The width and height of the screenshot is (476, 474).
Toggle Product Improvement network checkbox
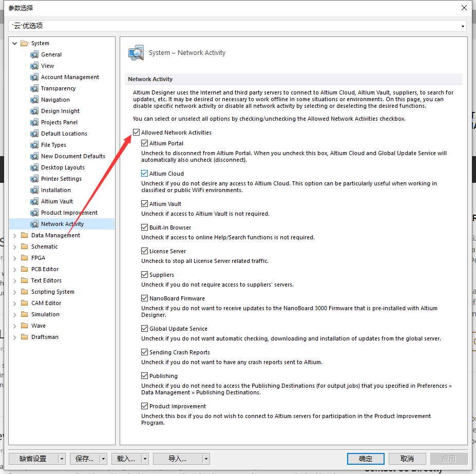click(144, 406)
